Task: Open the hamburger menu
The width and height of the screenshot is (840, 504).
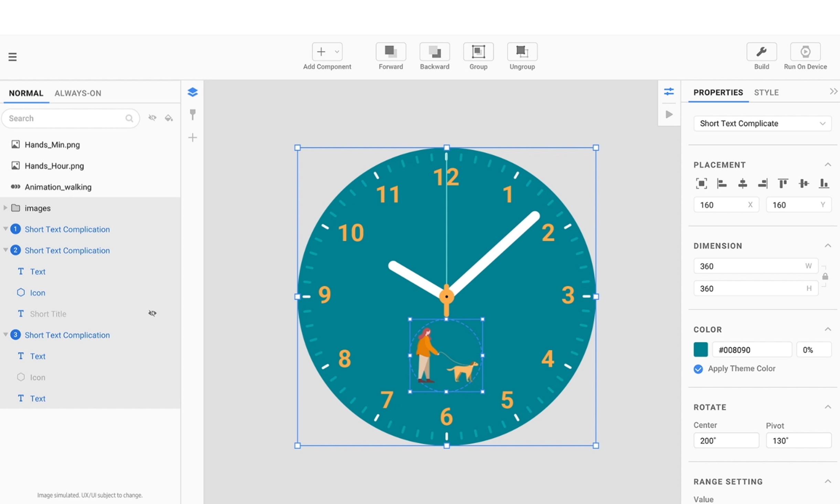Action: (12, 57)
